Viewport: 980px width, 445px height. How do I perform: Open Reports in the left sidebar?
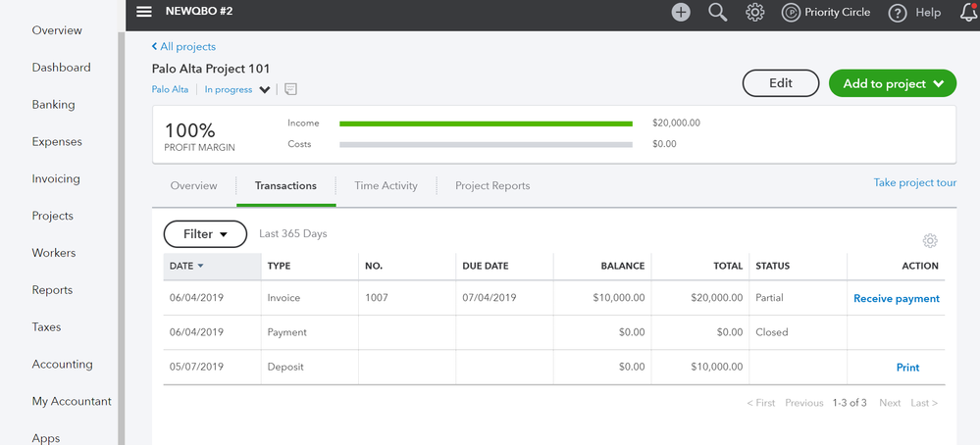52,290
